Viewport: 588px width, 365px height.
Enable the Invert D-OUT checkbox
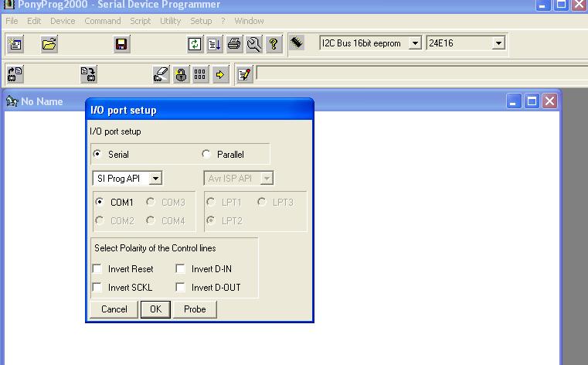click(x=180, y=287)
